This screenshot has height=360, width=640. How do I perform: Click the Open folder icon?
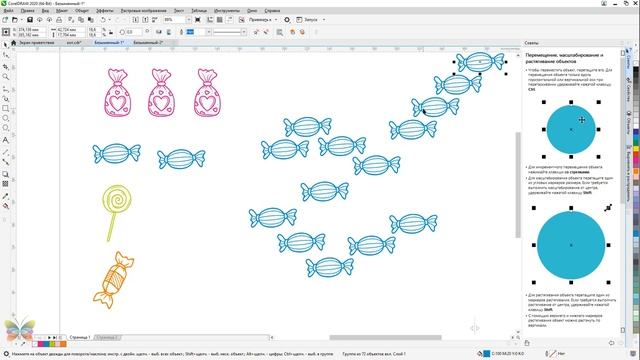(15, 20)
